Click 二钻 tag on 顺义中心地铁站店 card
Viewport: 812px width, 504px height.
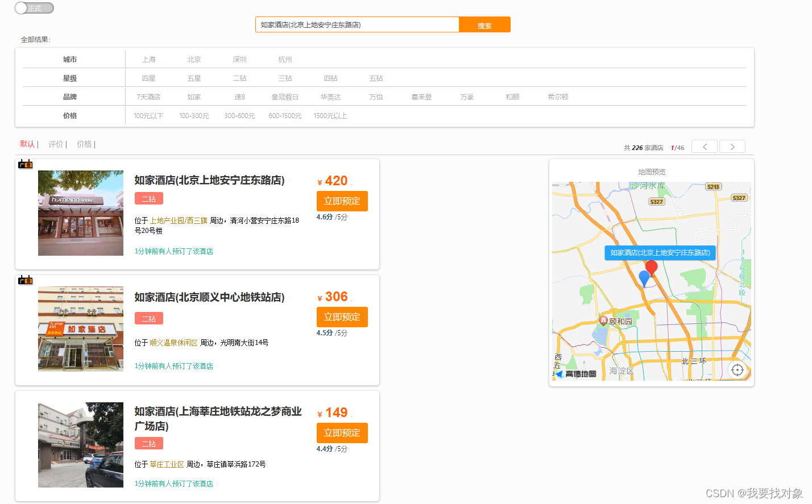point(149,319)
